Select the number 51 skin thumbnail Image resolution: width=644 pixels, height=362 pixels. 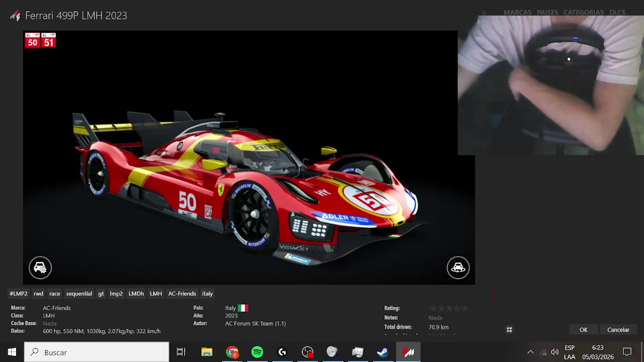click(x=48, y=41)
